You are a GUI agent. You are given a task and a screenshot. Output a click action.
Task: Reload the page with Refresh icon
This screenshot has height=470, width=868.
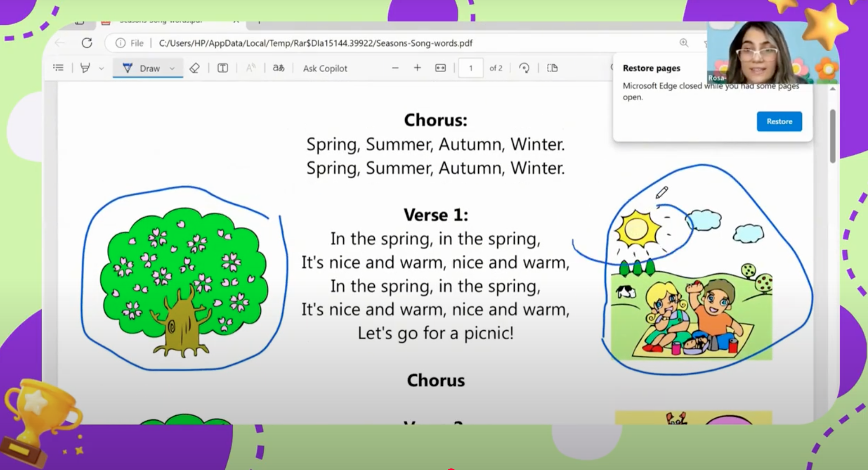(87, 43)
